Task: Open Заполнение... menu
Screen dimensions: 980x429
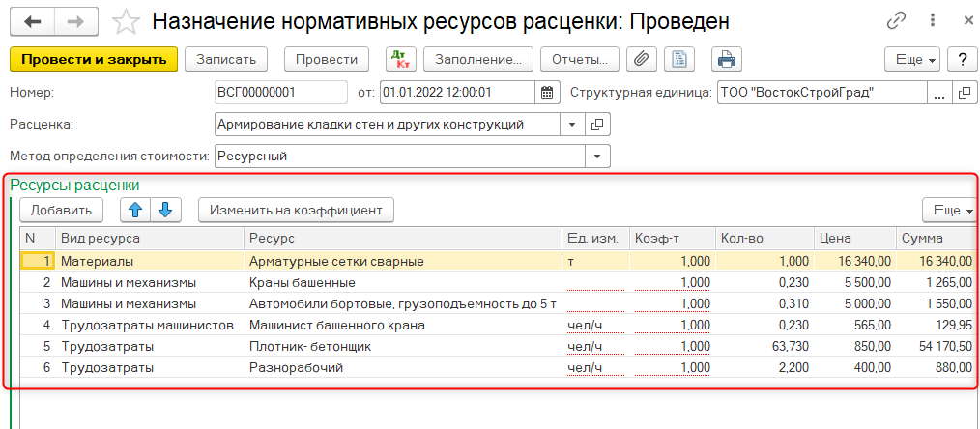Action: pos(478,59)
